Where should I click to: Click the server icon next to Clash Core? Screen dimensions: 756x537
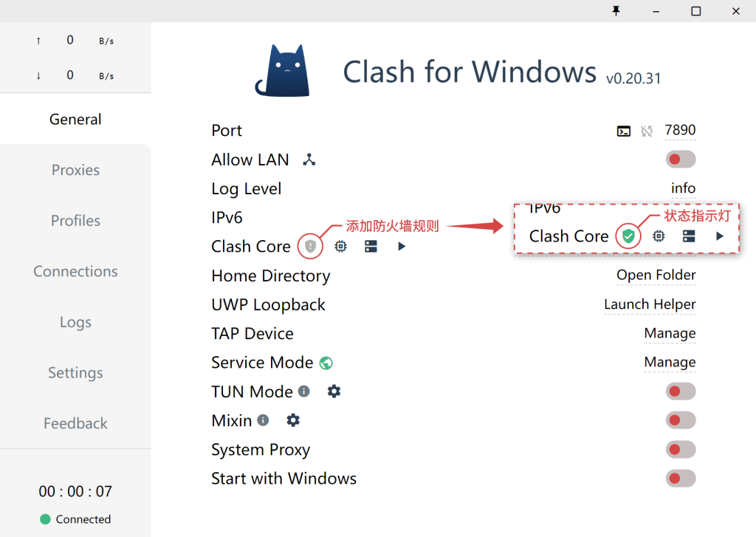pos(371,246)
